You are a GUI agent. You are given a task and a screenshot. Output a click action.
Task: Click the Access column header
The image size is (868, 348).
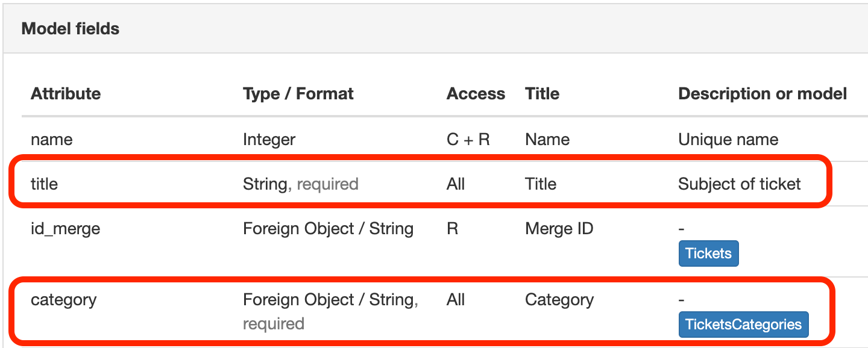point(476,94)
